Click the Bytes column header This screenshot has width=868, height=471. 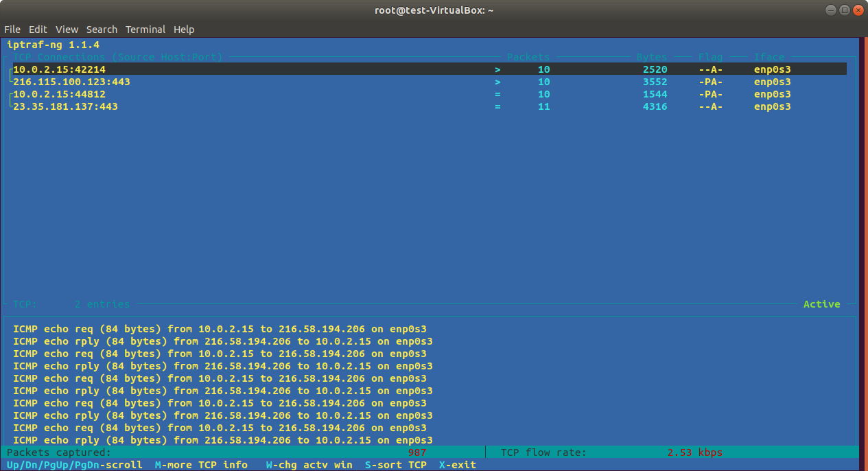click(x=652, y=57)
